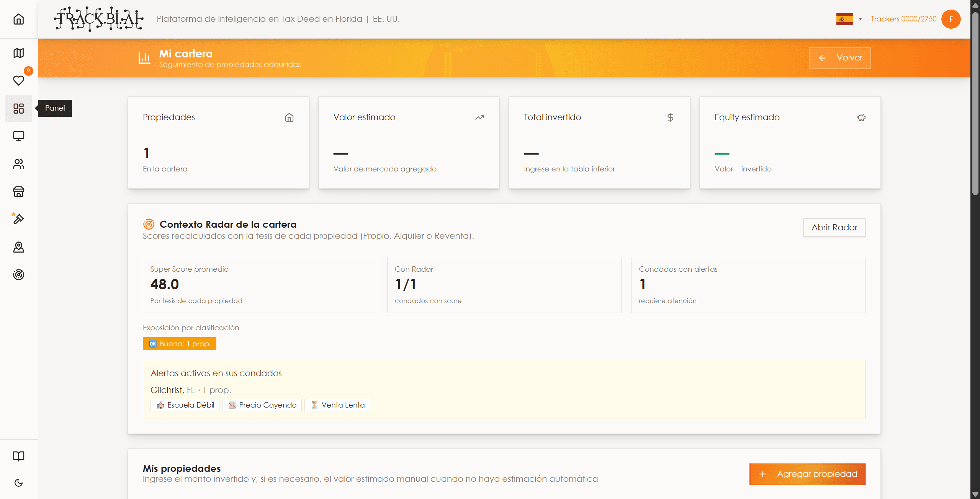Image resolution: width=980 pixels, height=499 pixels.
Task: Open the map view icon
Action: pyautogui.click(x=18, y=53)
